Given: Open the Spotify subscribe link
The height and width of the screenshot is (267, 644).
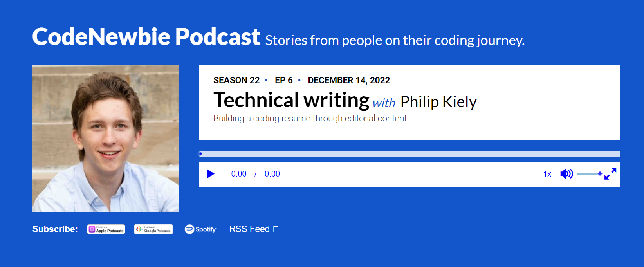Looking at the screenshot, I should click(200, 229).
